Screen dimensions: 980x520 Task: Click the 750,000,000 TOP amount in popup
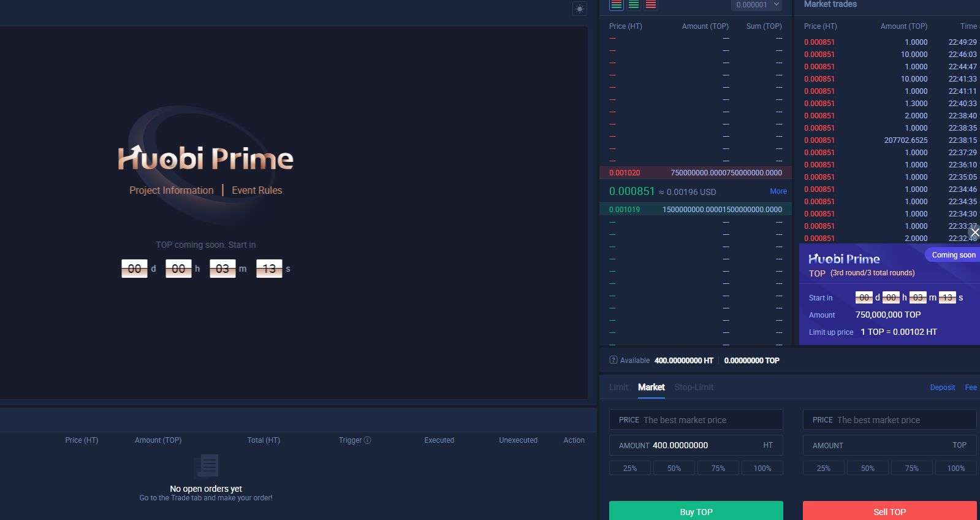pos(888,315)
